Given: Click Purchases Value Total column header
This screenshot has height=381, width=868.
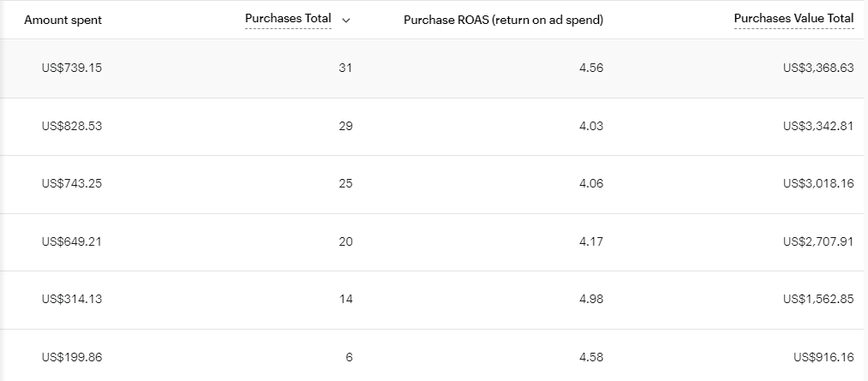Looking at the screenshot, I should (793, 19).
